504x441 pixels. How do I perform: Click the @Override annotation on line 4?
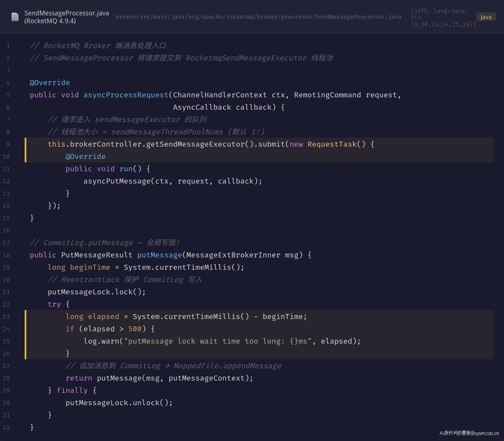[x=50, y=83]
